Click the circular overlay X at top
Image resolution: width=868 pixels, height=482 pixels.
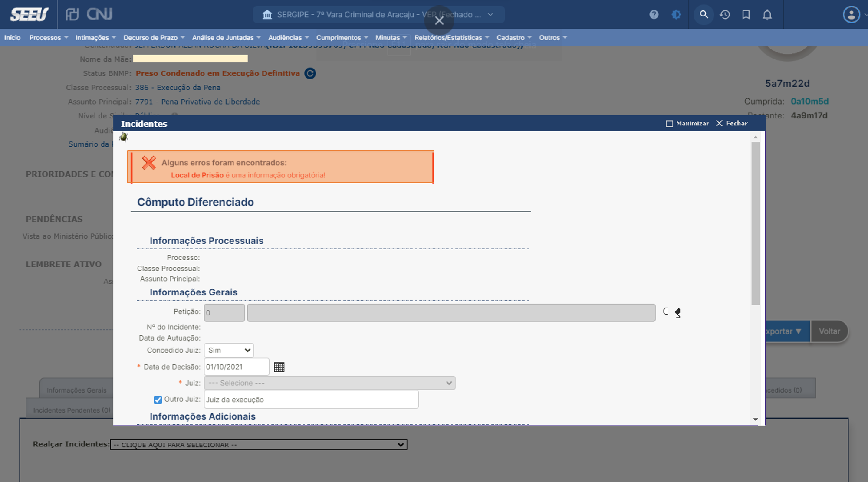(x=439, y=20)
